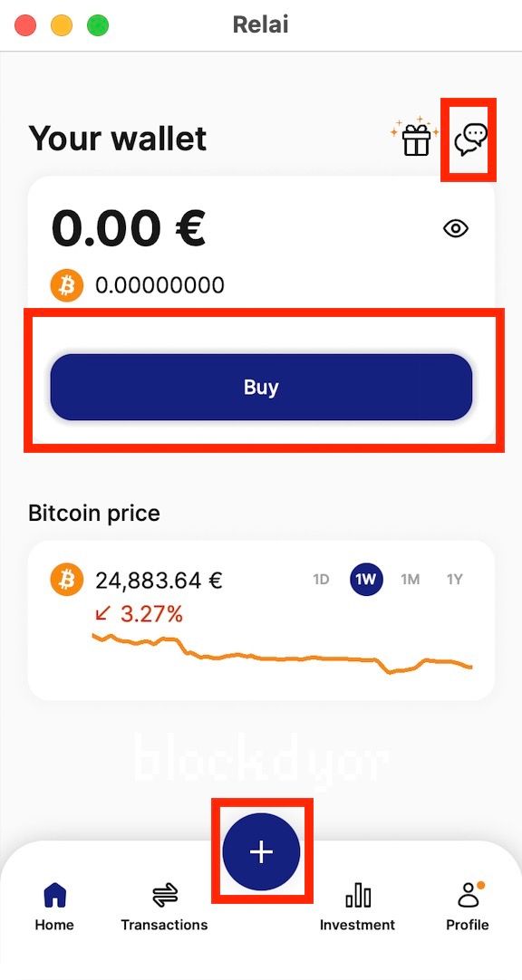522x980 pixels.
Task: Click the Bitcoin icon in the price card
Action: click(67, 580)
